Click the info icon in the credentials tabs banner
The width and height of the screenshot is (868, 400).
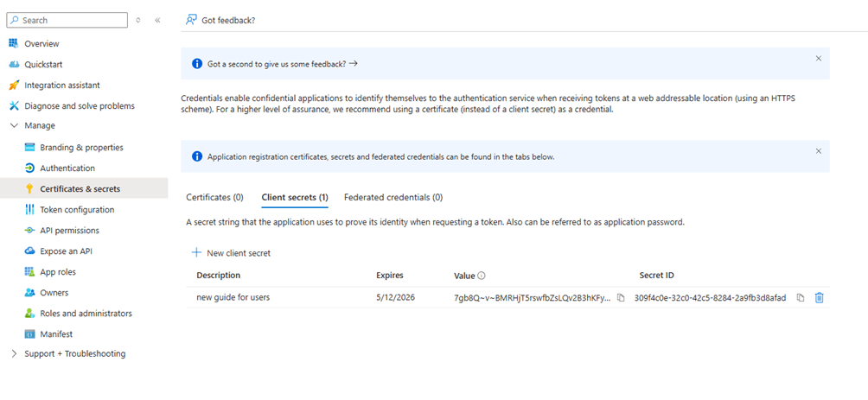coord(197,156)
